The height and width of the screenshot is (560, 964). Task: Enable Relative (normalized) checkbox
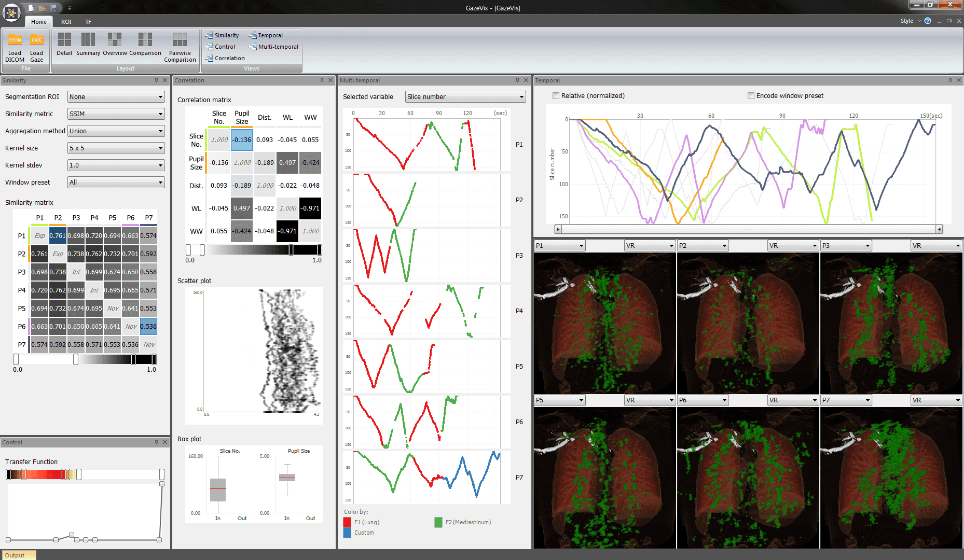point(556,96)
